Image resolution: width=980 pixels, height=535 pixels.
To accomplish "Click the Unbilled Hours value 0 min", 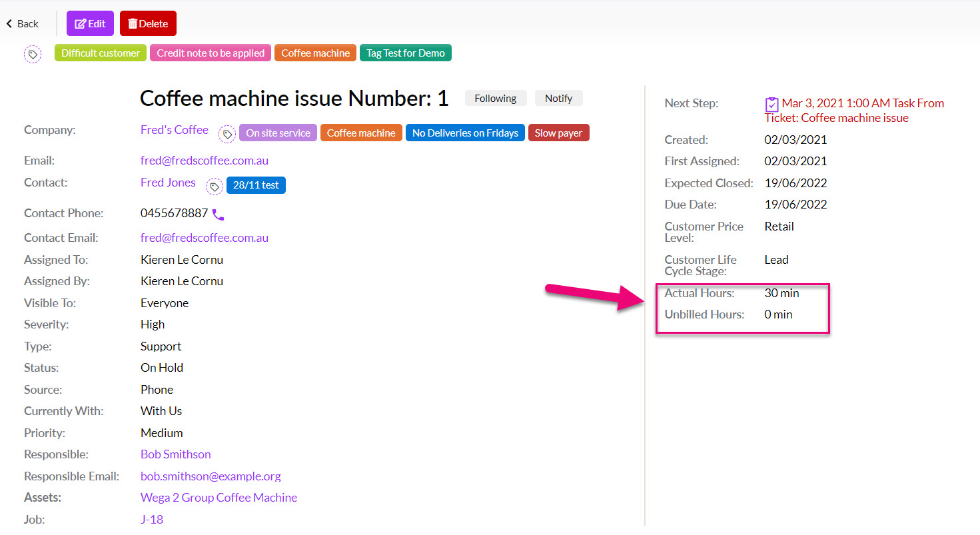I will [x=779, y=314].
